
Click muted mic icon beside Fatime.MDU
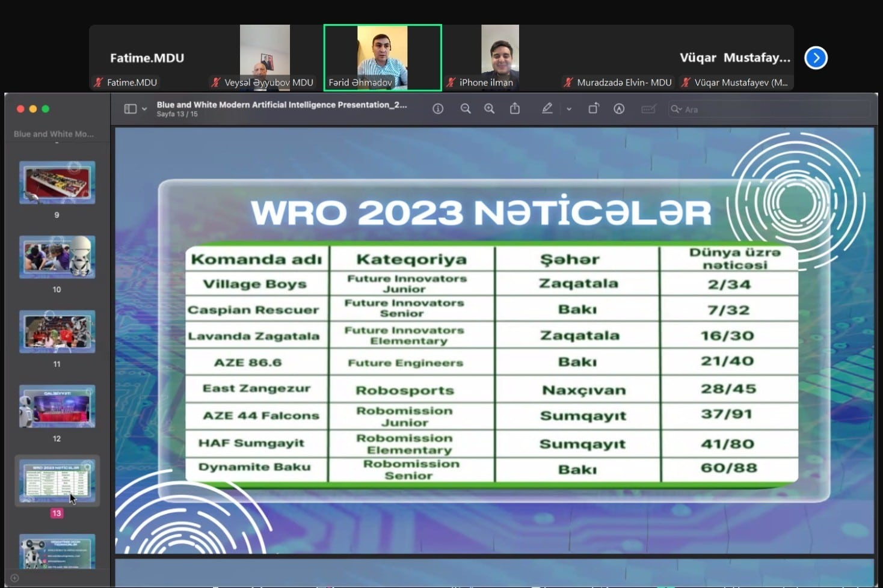click(99, 82)
